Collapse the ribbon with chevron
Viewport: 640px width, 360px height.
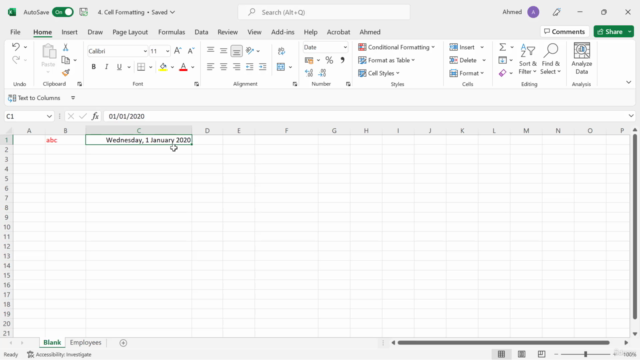629,82
